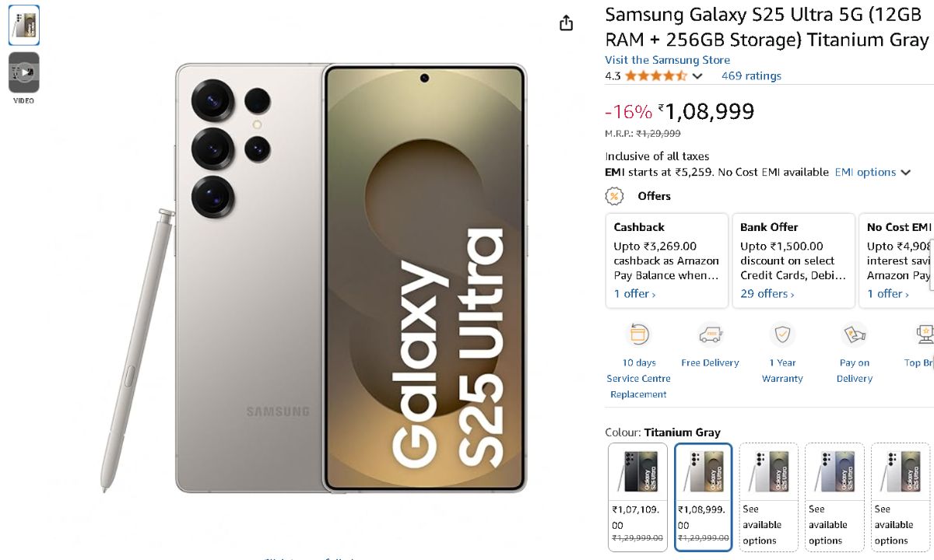Click the Offers percent badge icon
Viewport: 934px width, 560px height.
point(615,196)
